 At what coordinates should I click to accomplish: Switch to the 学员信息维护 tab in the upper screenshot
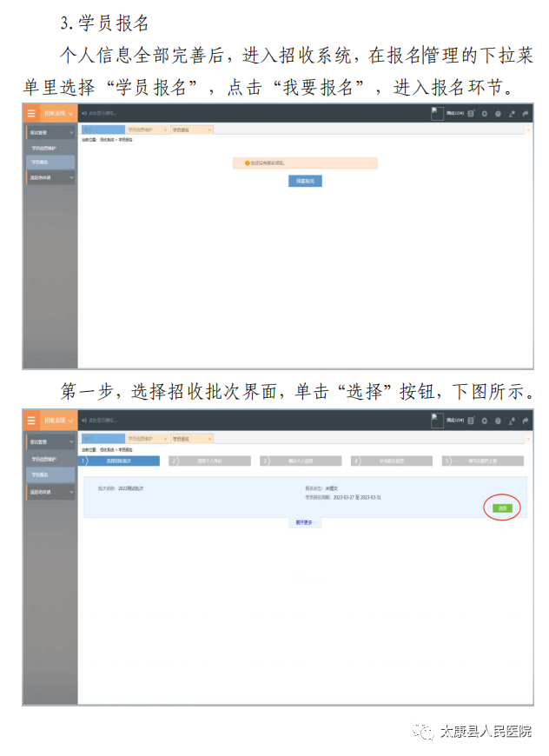(x=140, y=129)
